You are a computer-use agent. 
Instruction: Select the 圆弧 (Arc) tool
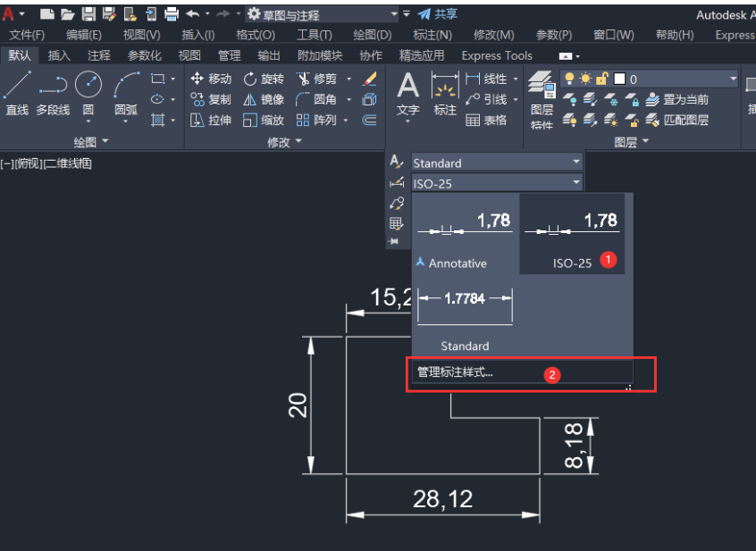tap(126, 94)
